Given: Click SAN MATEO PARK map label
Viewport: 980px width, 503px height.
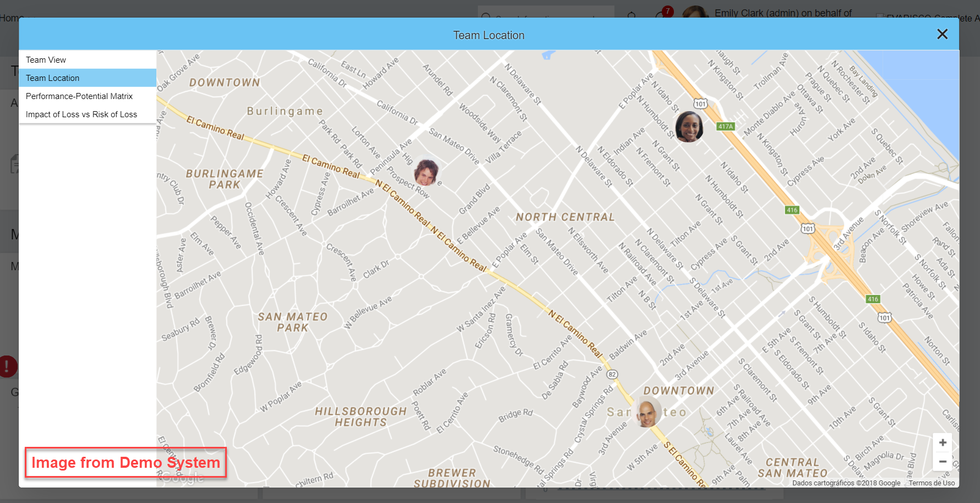Looking at the screenshot, I should 292,322.
